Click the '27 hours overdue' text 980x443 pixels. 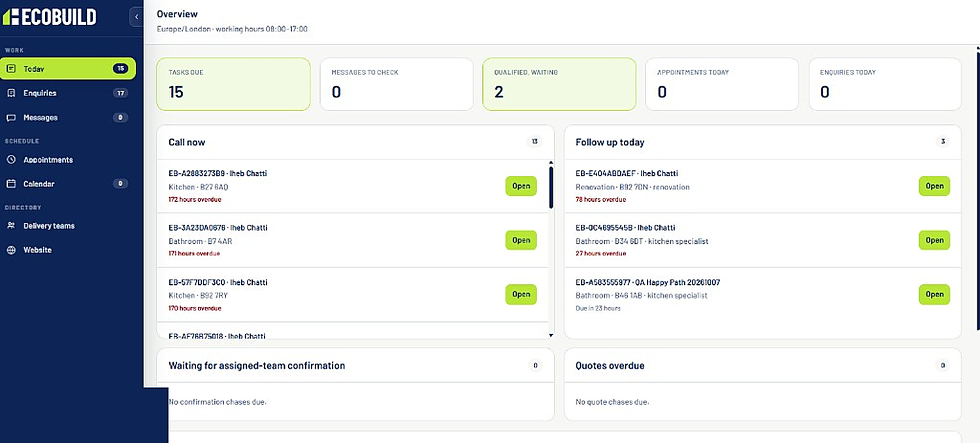click(x=600, y=254)
